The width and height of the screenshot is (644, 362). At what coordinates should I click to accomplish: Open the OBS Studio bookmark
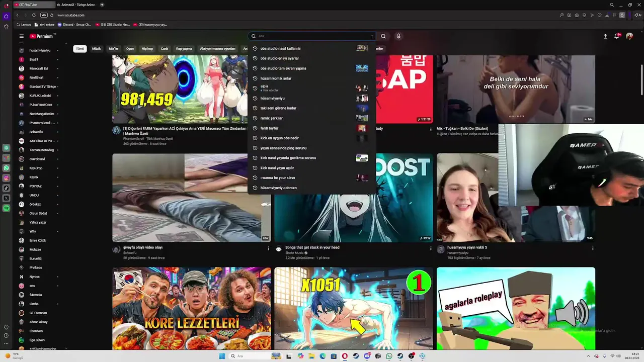(x=113, y=25)
